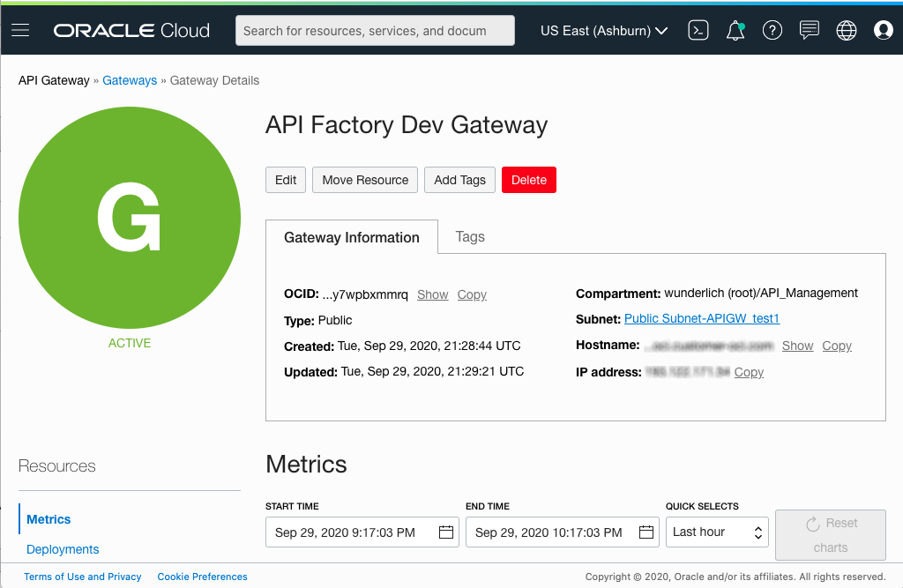Switch to the Tags tab

(x=470, y=236)
